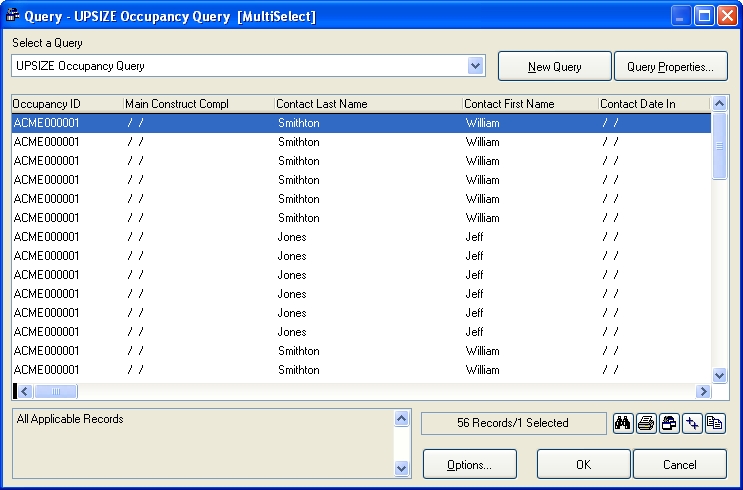Click Contact First Name column header
Viewport: 743px width, 490px height.
pyautogui.click(x=529, y=104)
